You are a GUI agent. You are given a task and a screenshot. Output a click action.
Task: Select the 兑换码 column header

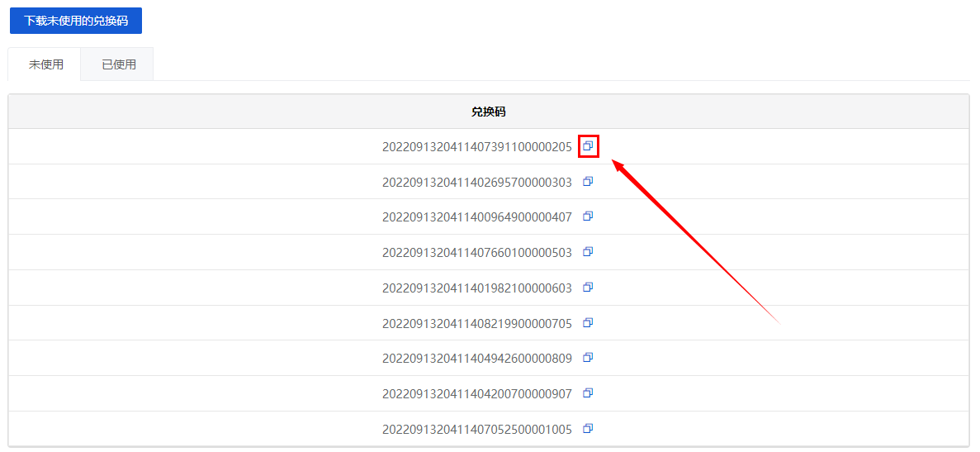[489, 112]
